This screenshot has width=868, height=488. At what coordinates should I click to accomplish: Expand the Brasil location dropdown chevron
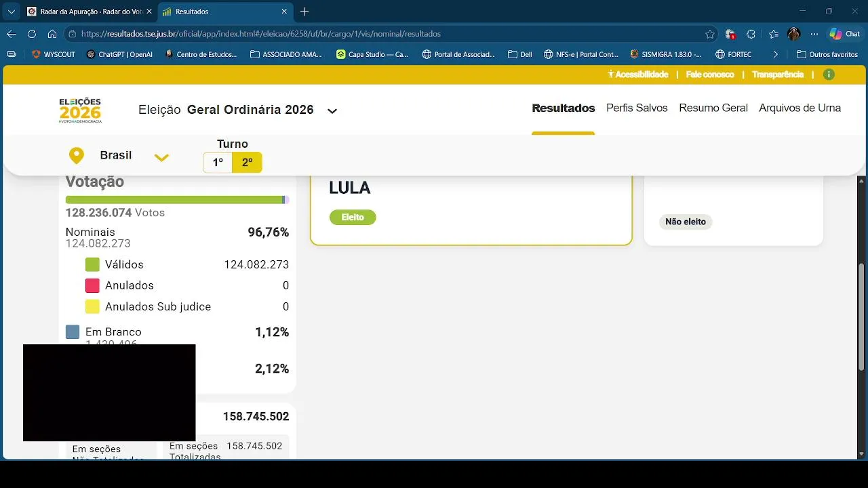[161, 157]
